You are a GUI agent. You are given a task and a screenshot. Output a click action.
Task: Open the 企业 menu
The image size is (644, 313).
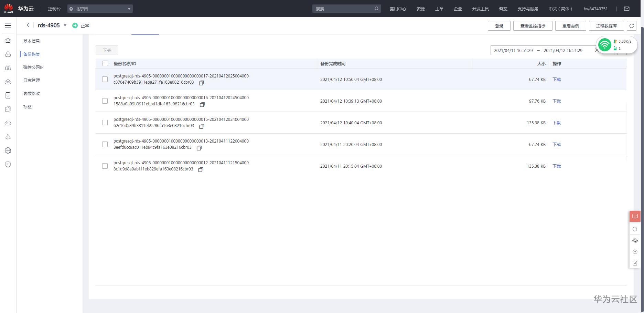pyautogui.click(x=458, y=9)
